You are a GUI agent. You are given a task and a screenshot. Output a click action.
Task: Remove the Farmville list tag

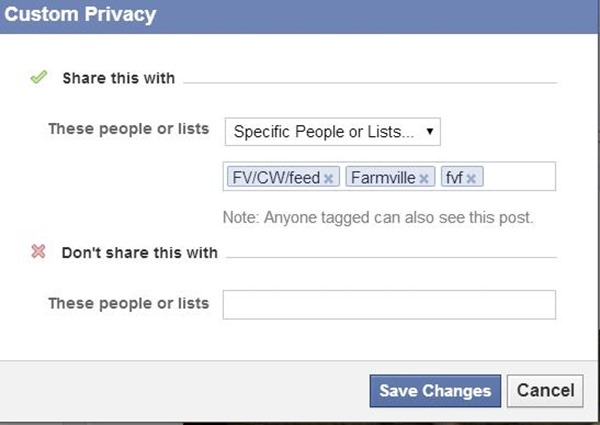[424, 179]
